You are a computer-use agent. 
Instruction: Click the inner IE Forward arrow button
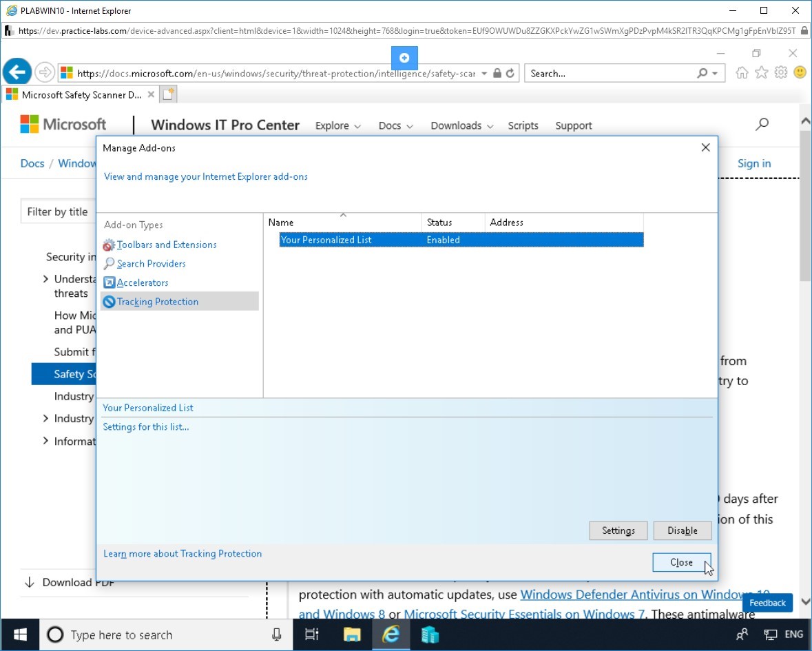[45, 72]
